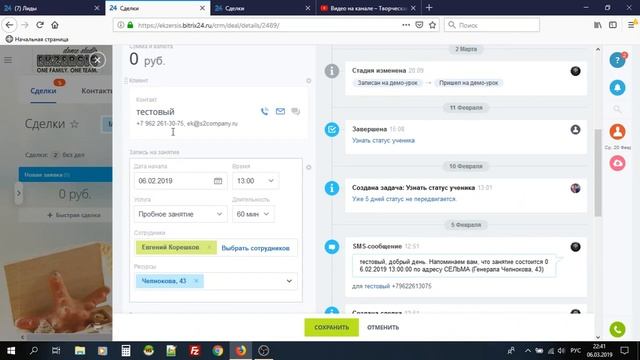The image size is (640, 360).
Task: Expand collapsed left panel arrow
Action: 18,193
